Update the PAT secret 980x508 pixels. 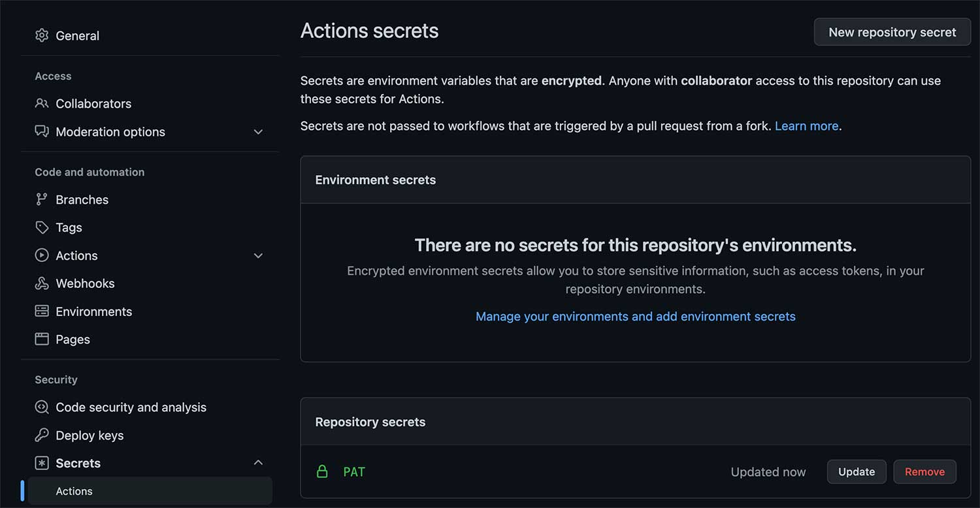(857, 471)
